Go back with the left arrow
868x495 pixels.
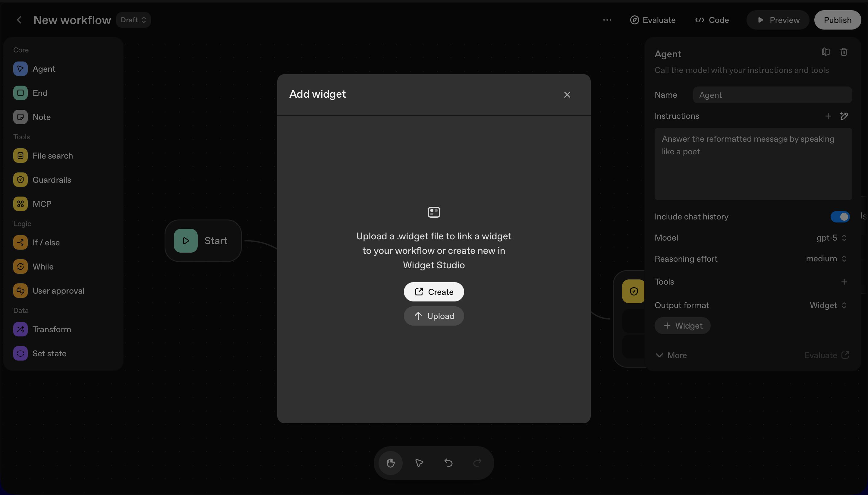(19, 20)
